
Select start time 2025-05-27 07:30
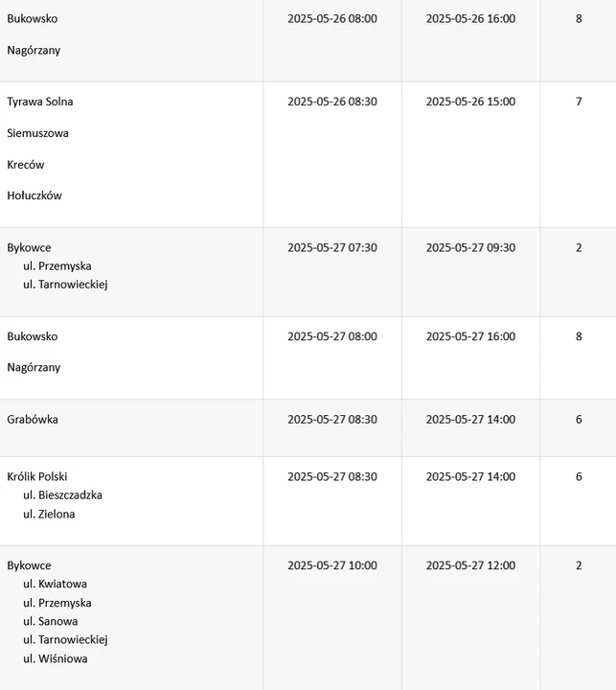332,248
